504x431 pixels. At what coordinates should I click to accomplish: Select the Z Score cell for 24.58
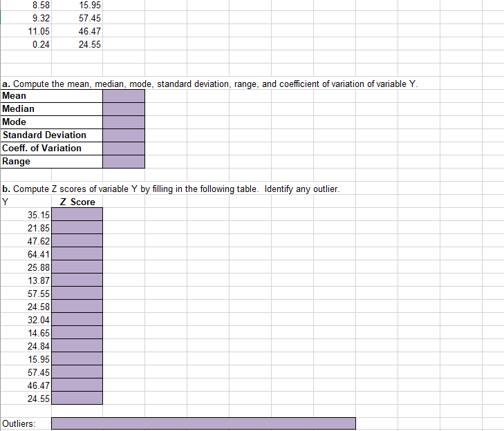coord(77,307)
